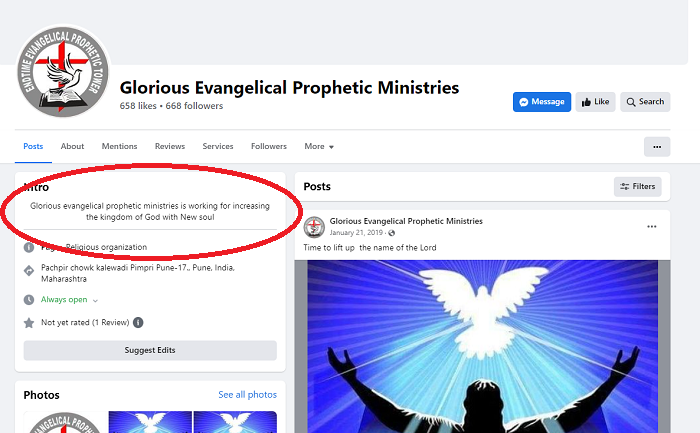Click the January 21, 2019 post timestamp
This screenshot has height=433, width=700.
(356, 233)
